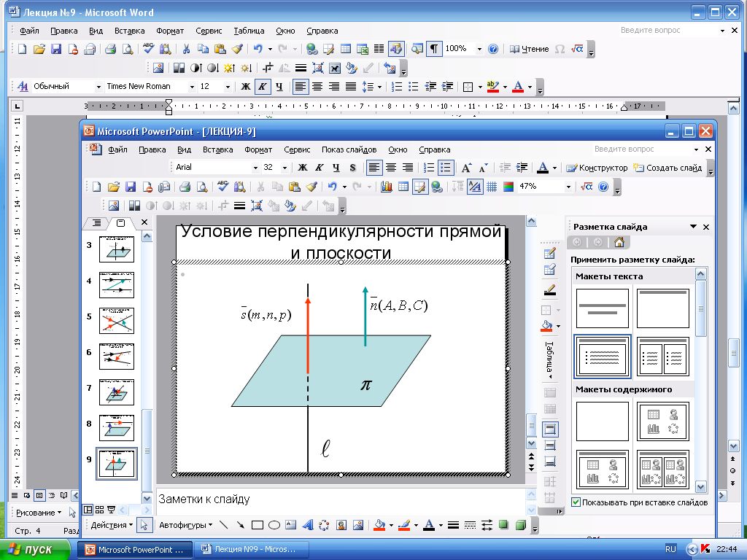Select slide 5 thumbnail

(117, 321)
